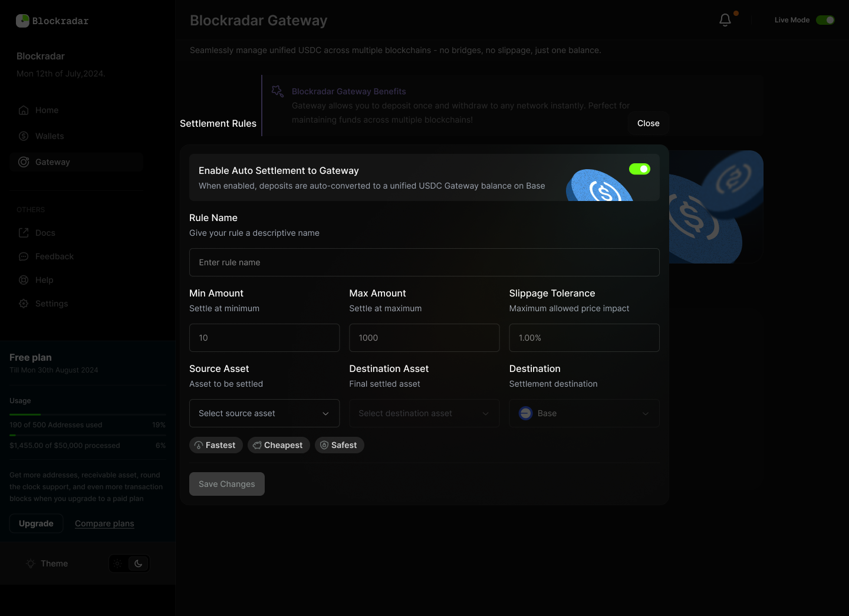
Task: Open Feedback menu entry
Action: pyautogui.click(x=76, y=256)
